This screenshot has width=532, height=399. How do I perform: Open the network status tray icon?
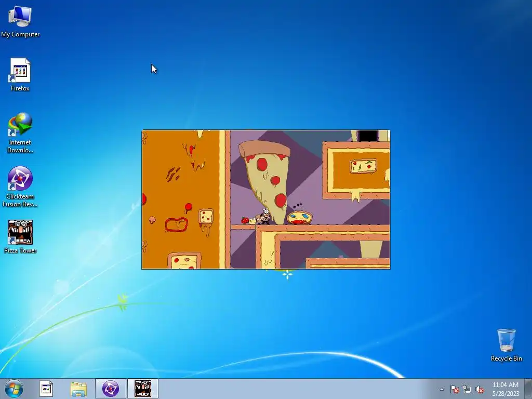point(467,389)
